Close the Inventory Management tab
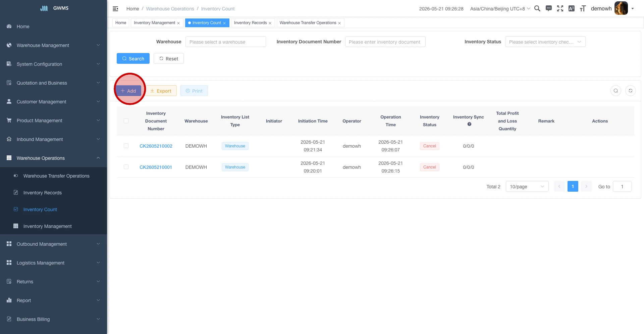 (x=178, y=23)
